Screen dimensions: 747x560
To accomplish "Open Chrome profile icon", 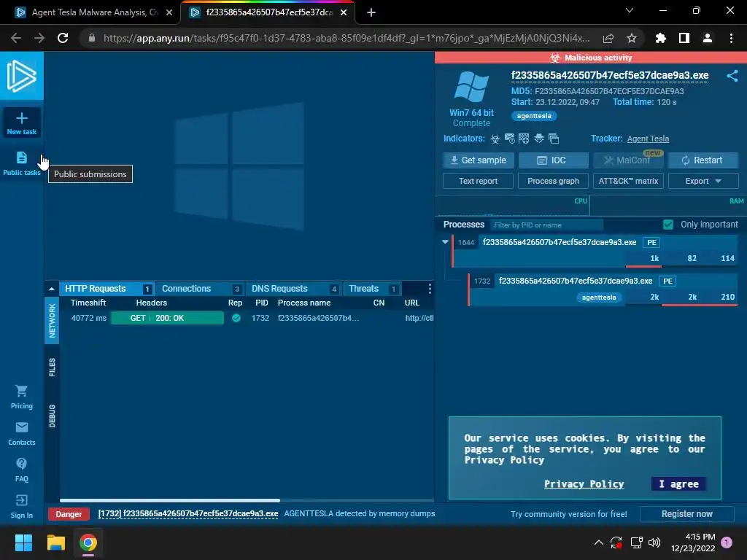I will point(708,38).
